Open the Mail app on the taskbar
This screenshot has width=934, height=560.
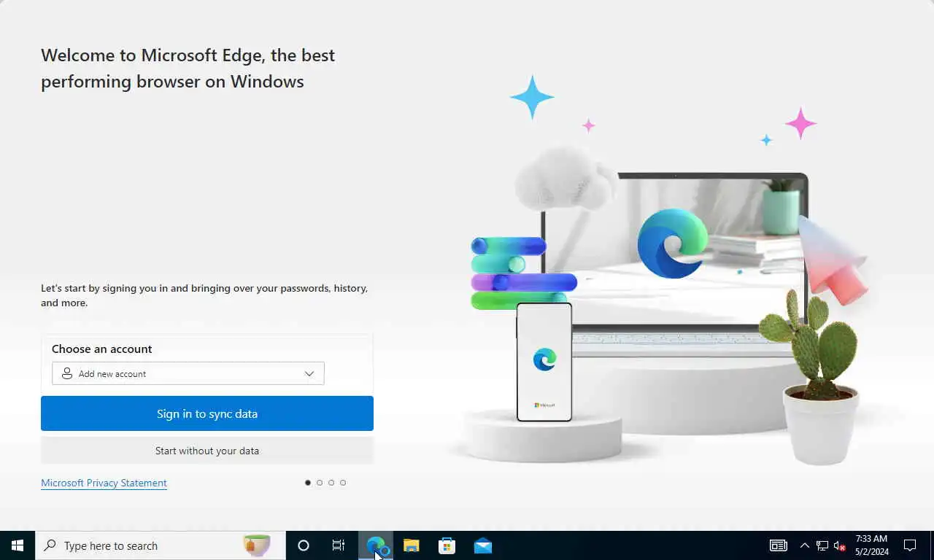tap(482, 545)
